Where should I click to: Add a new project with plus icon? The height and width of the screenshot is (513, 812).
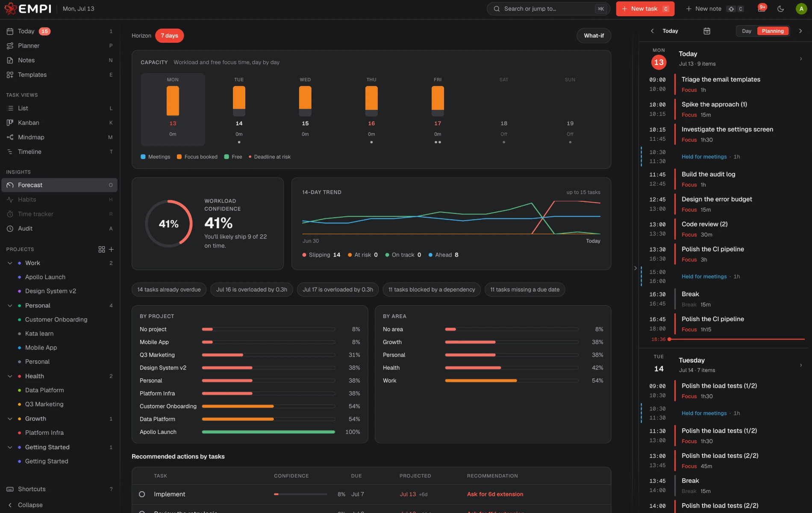pos(111,249)
